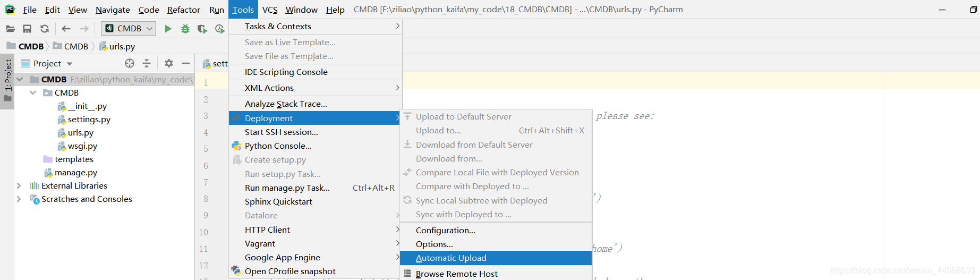The image size is (980, 280).
Task: Open Vagrant submenu
Action: click(x=316, y=243)
